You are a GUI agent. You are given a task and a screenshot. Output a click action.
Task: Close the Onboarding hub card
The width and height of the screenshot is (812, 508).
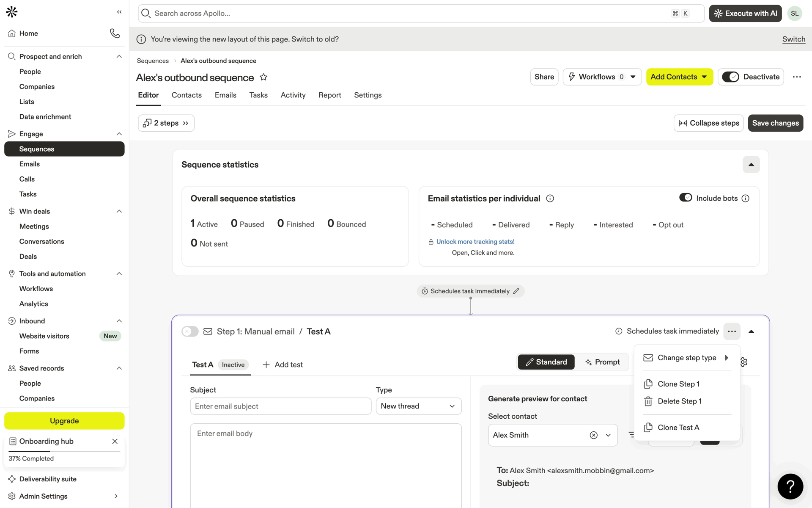pos(115,441)
